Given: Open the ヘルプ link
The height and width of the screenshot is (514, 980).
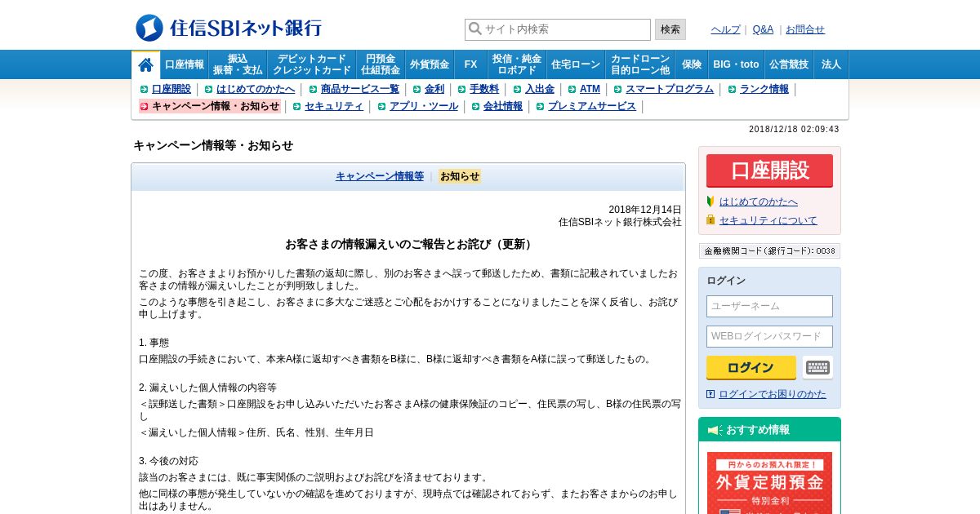Looking at the screenshot, I should point(725,29).
